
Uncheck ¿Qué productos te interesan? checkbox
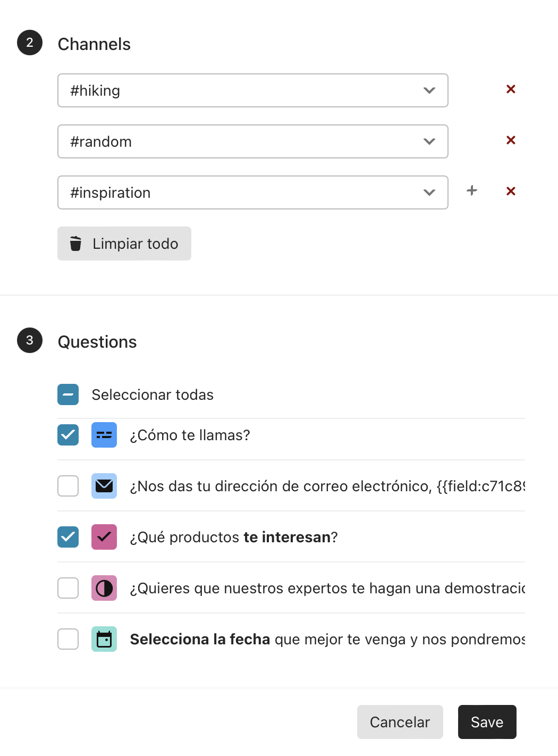(68, 537)
